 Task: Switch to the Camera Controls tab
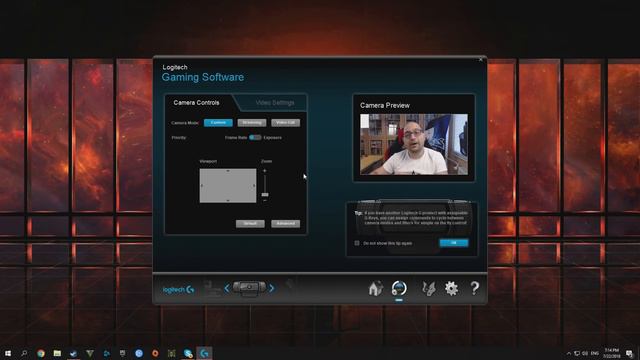click(196, 102)
